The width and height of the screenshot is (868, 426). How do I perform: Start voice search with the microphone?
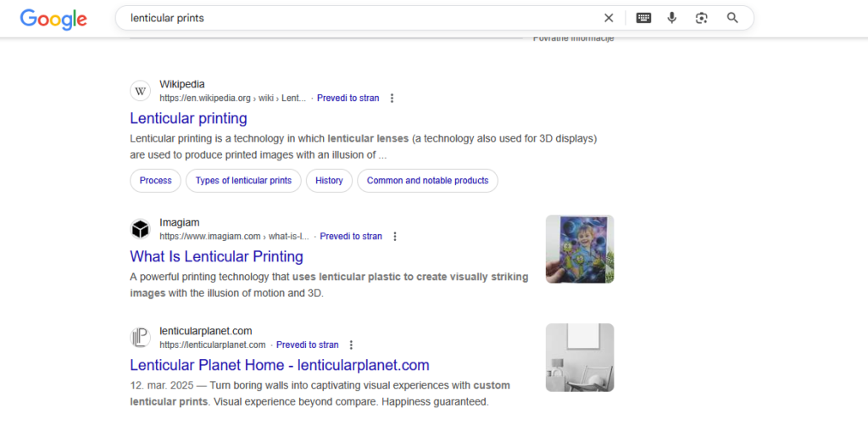tap(672, 18)
